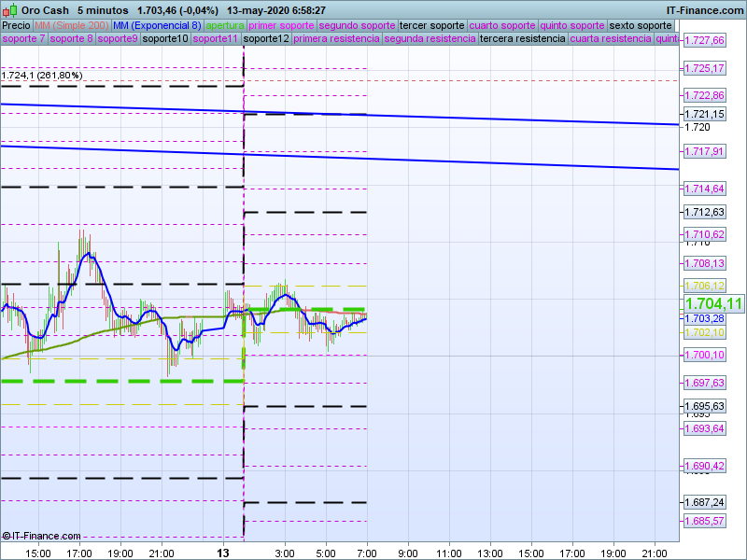
Task: Click the tercera resistencia label
Action: (521, 39)
